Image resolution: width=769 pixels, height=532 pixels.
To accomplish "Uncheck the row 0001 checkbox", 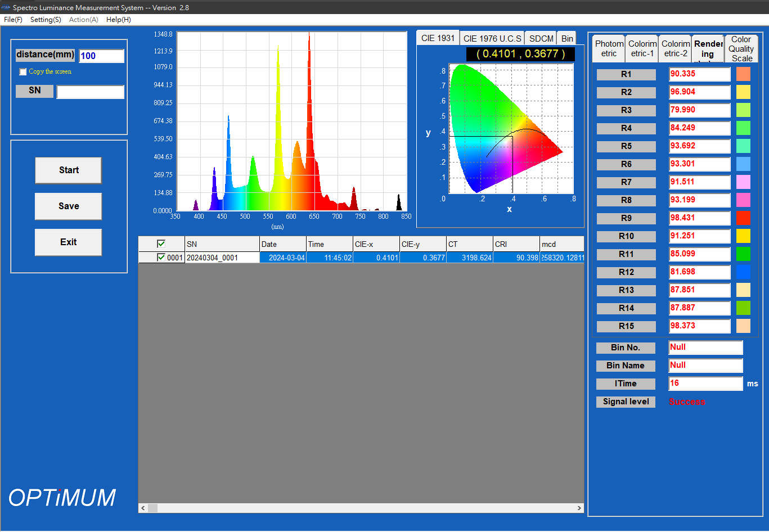I will (x=161, y=258).
